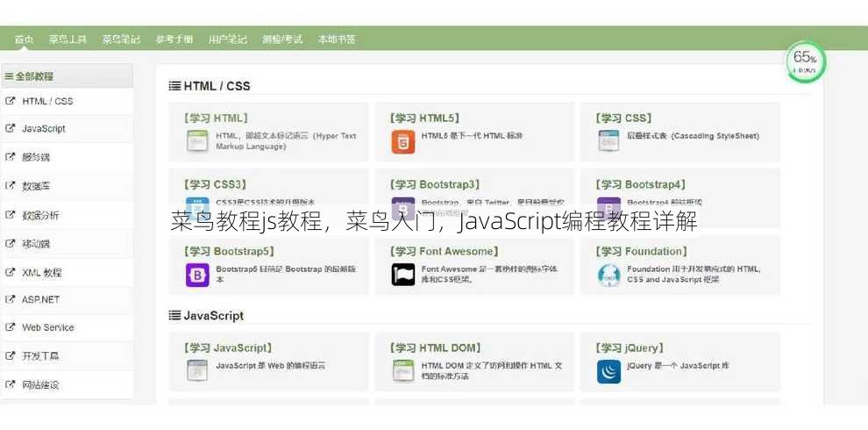Select 本地书签 nav tab

pyautogui.click(x=337, y=39)
